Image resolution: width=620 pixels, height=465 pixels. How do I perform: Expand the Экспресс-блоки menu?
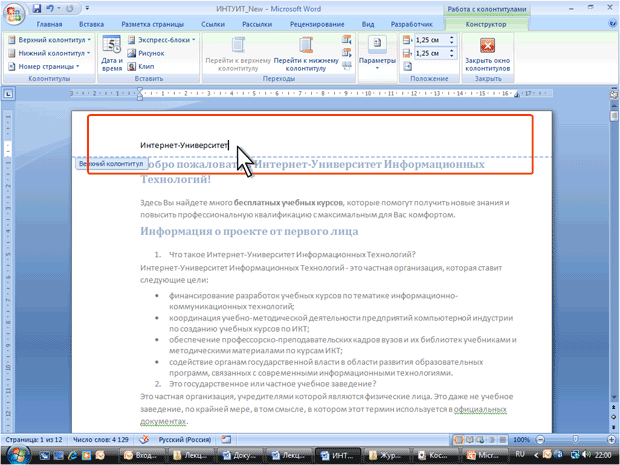pyautogui.click(x=161, y=40)
